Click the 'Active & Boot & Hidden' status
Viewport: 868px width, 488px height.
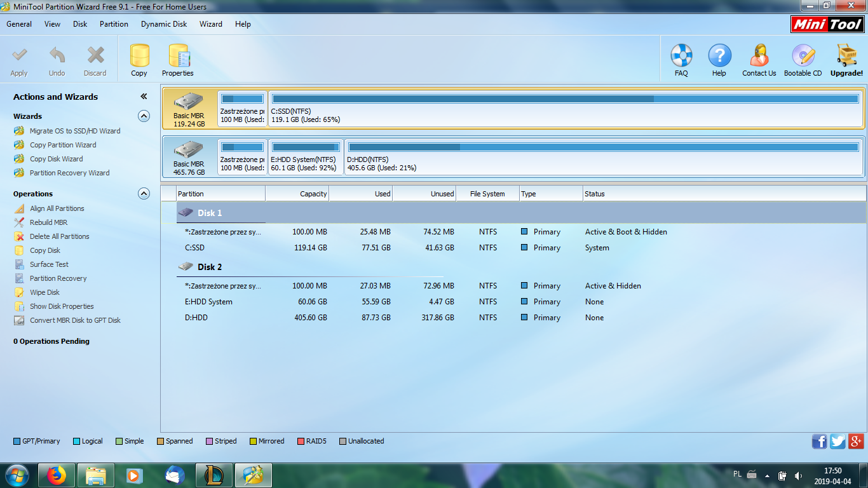coord(626,232)
